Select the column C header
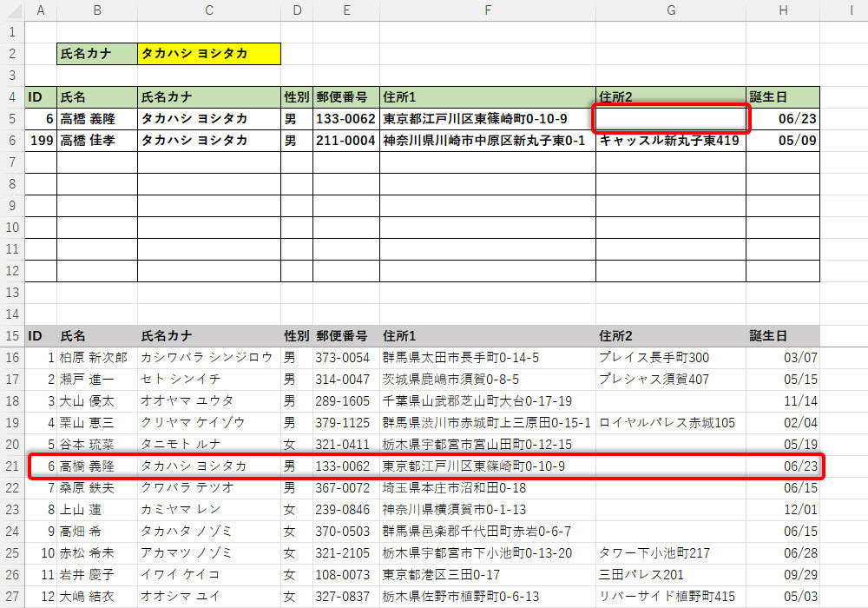The image size is (868, 608). click(208, 10)
